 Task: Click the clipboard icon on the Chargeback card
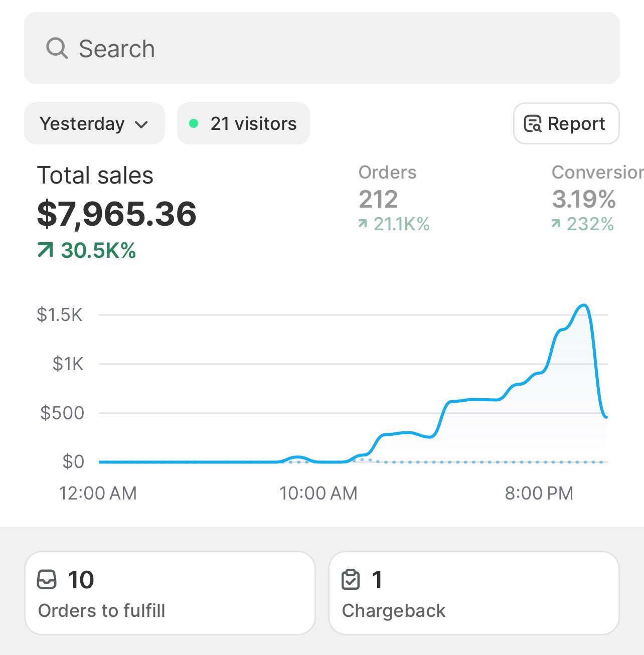[351, 580]
